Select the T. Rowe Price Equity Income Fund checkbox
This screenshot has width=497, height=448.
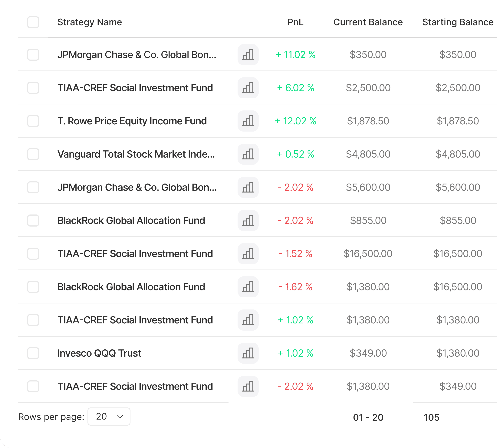point(33,121)
